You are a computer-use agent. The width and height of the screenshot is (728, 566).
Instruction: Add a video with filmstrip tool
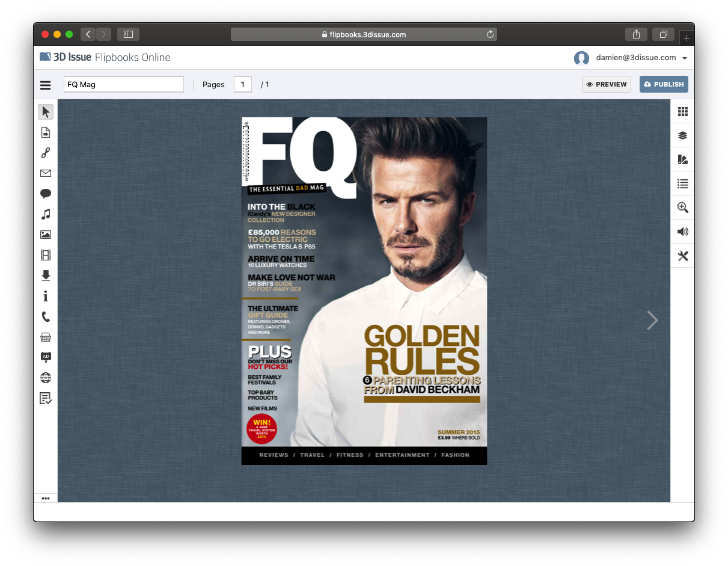[x=46, y=255]
